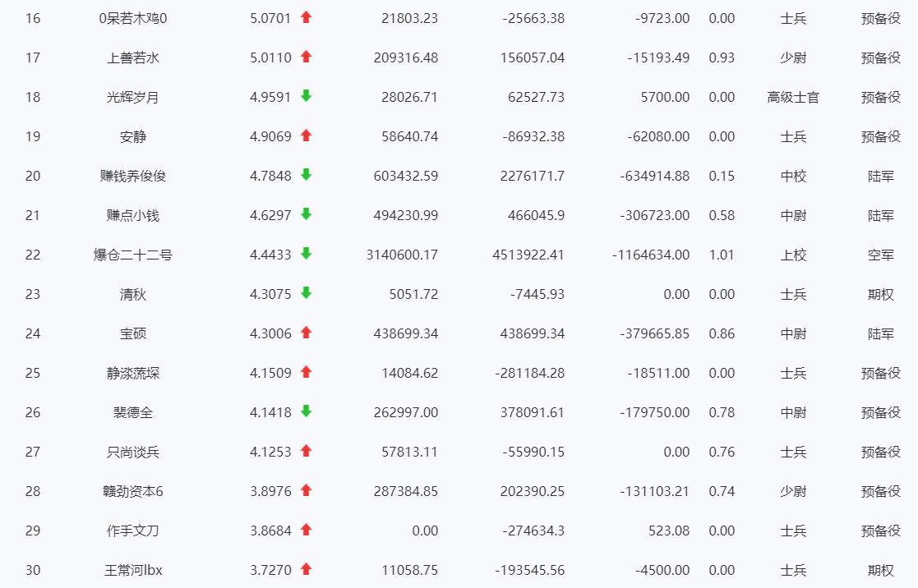
Task: Click the red up arrow beside 3.8976
Action: coord(306,490)
